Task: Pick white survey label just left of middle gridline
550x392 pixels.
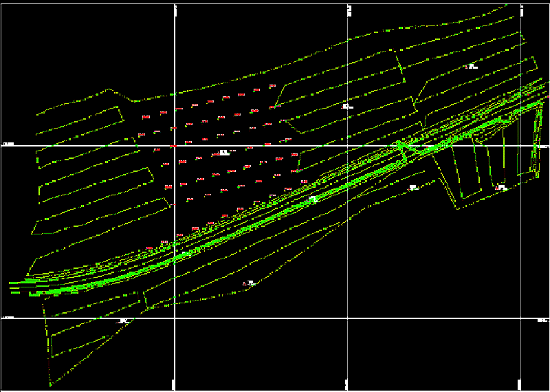Action: pyautogui.click(x=346, y=107)
